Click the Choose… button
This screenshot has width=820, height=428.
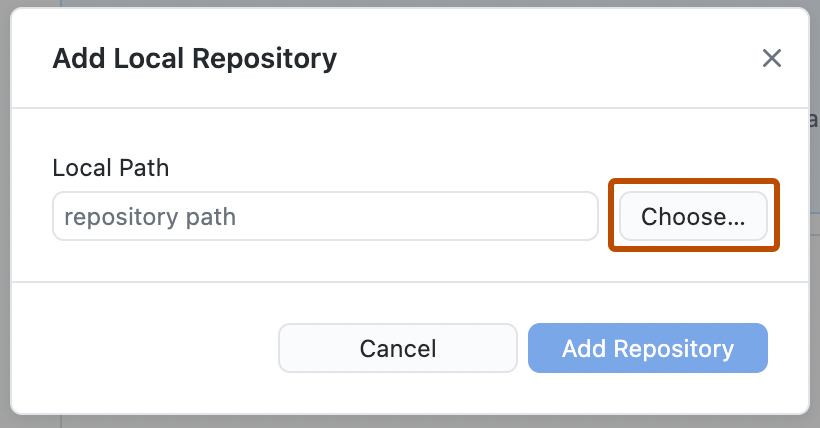point(693,216)
